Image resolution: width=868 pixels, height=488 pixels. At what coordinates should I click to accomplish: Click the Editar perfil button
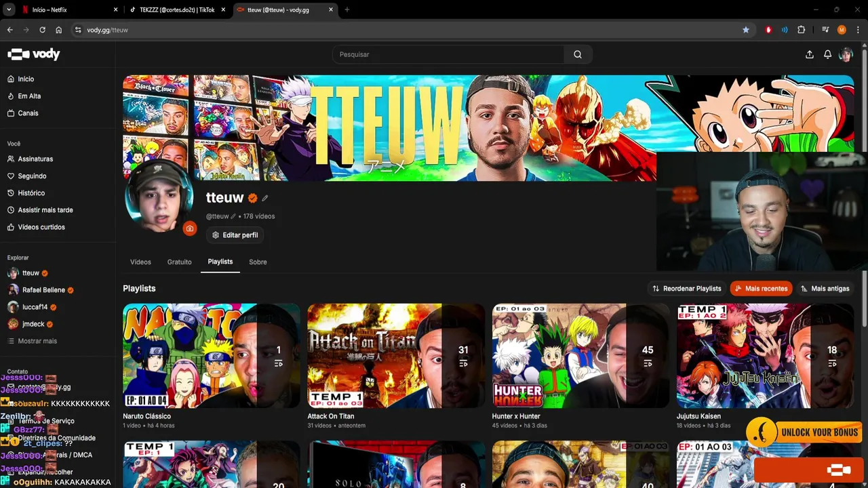pyautogui.click(x=235, y=235)
